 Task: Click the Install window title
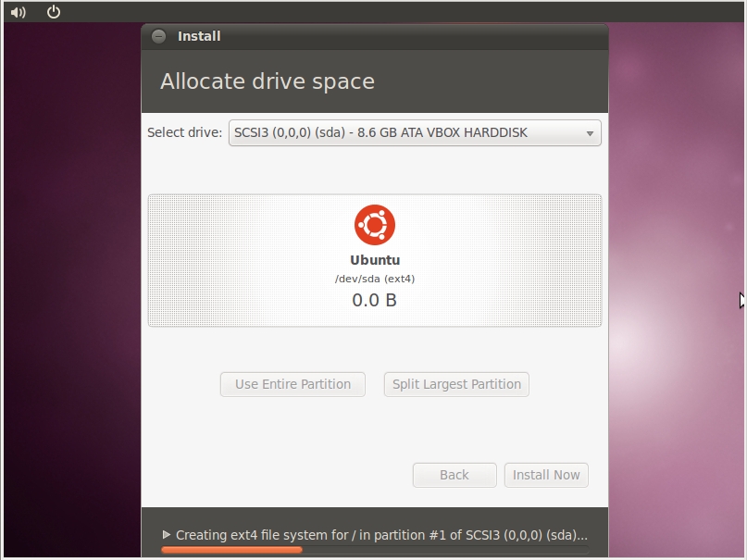tap(199, 36)
